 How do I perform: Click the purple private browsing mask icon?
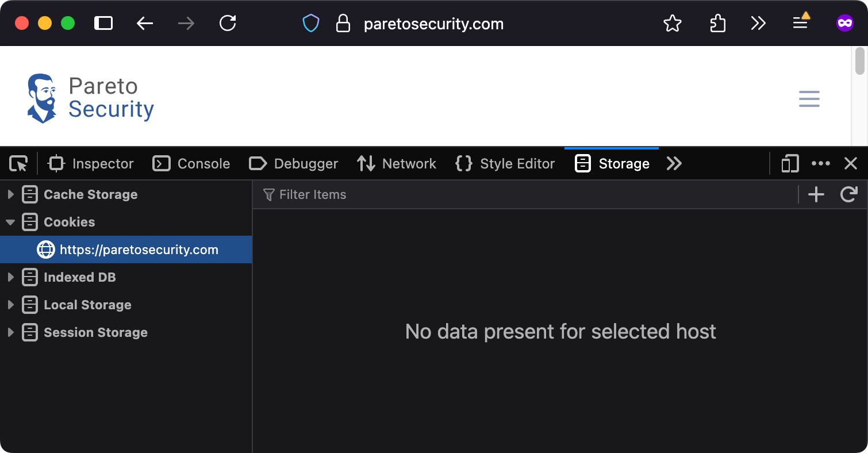[x=844, y=24]
